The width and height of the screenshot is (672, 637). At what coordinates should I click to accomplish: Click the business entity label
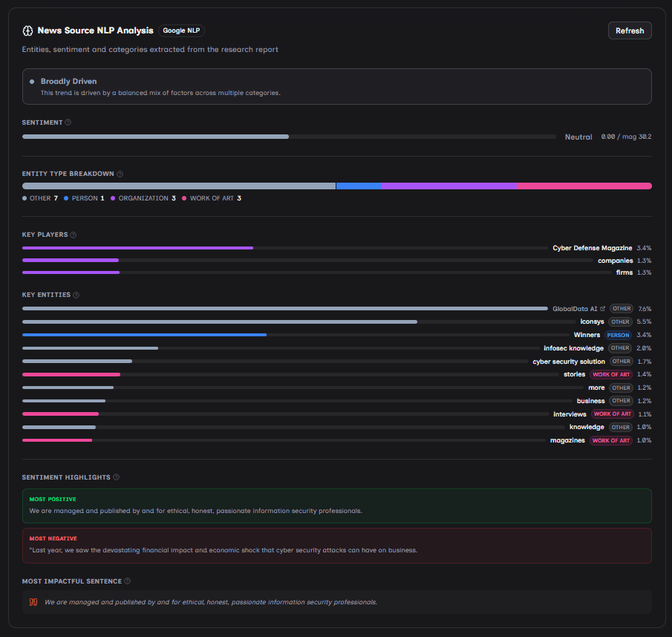pyautogui.click(x=590, y=401)
